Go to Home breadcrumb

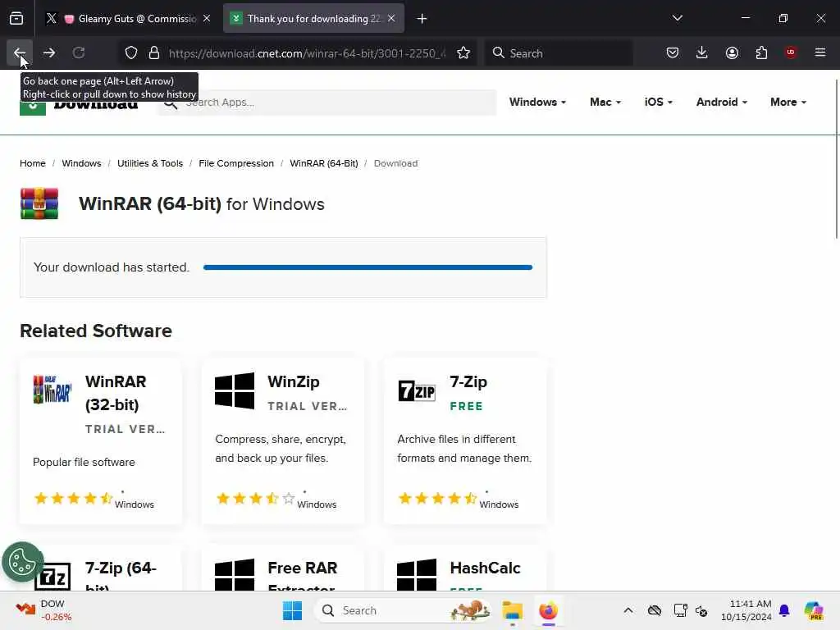click(x=33, y=163)
